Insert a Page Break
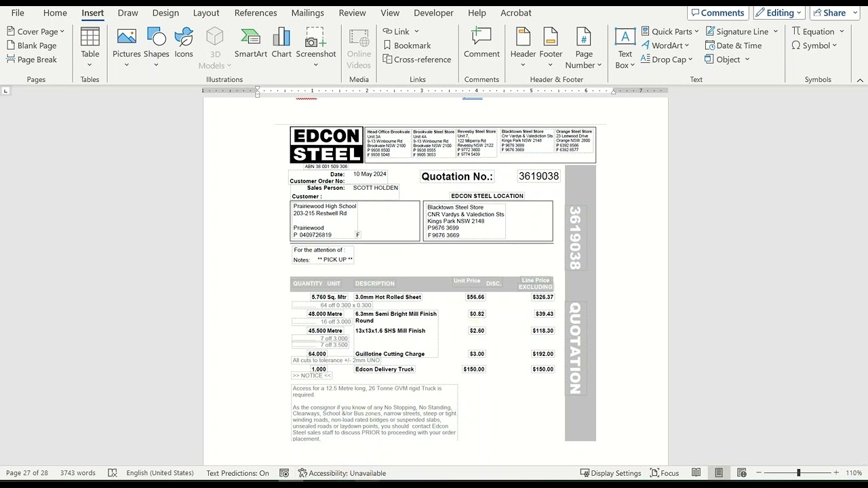This screenshot has height=488, width=868. [x=31, y=60]
